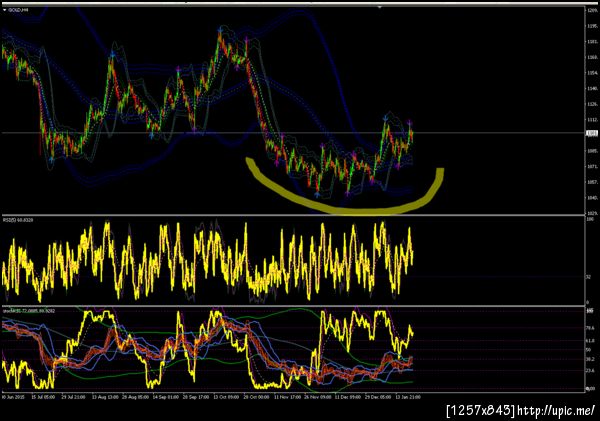
Task: Pick the 15 Jul 05:00 label on the time axis
Action: click(43, 397)
